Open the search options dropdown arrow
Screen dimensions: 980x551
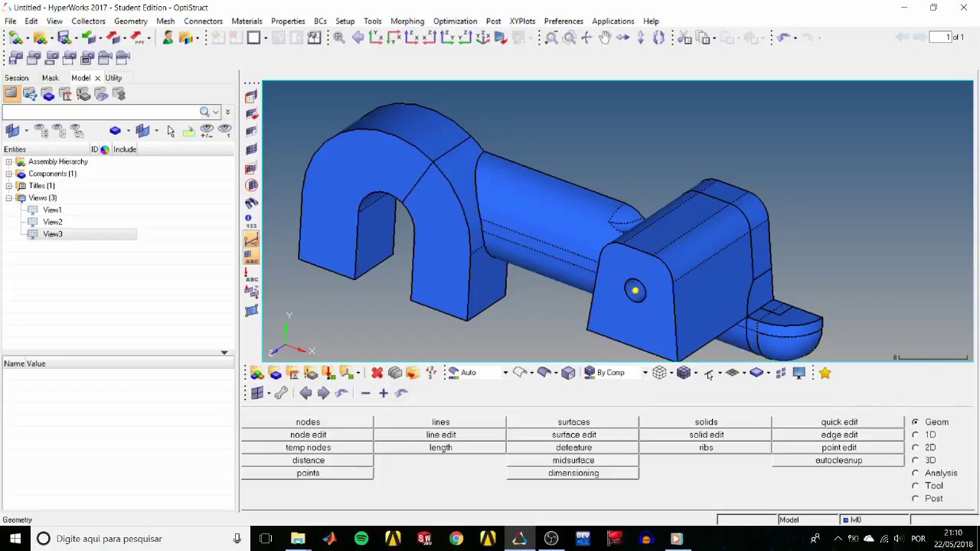coord(216,112)
